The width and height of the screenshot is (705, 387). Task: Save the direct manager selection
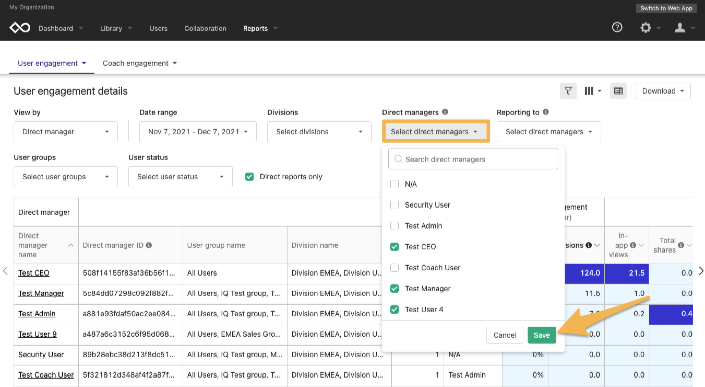(x=541, y=335)
